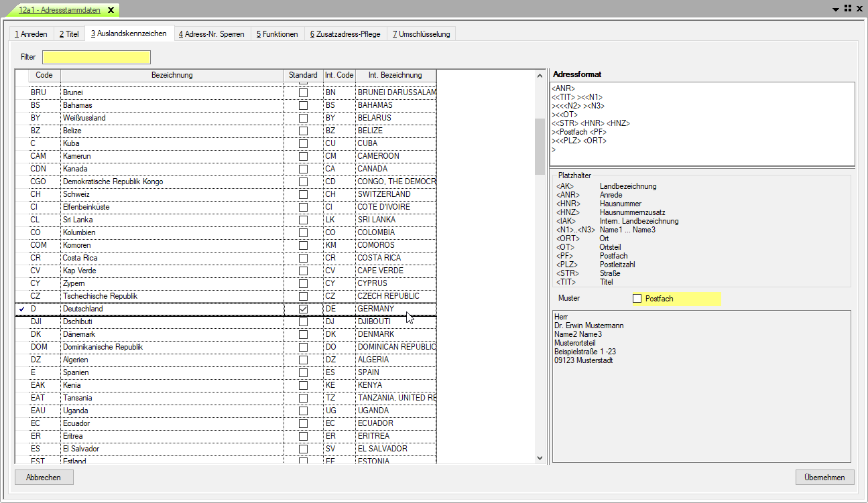Focus the yellow Filter input field
868x503 pixels.
coord(97,57)
